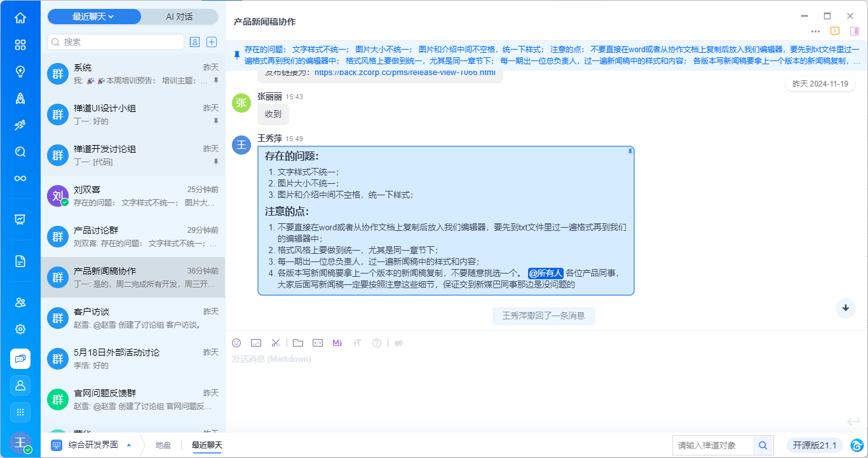The width and height of the screenshot is (868, 458).
Task: Click the pin icon on 王秀萍's highlighted message
Action: pos(630,151)
